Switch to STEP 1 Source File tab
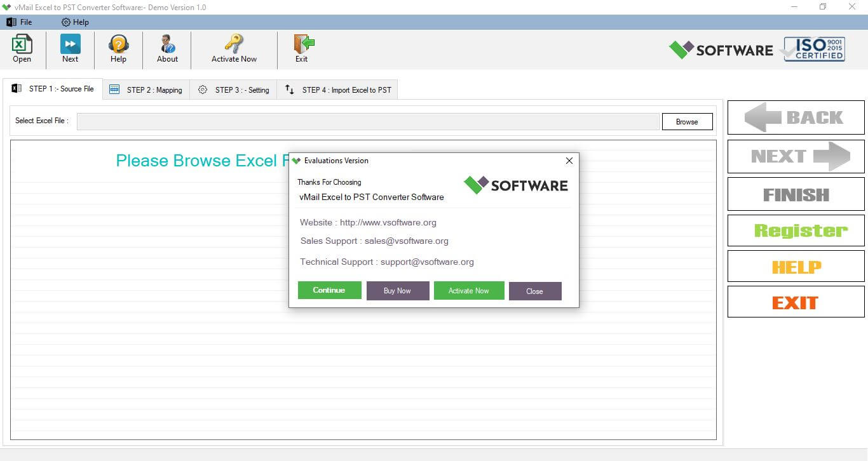 click(53, 89)
